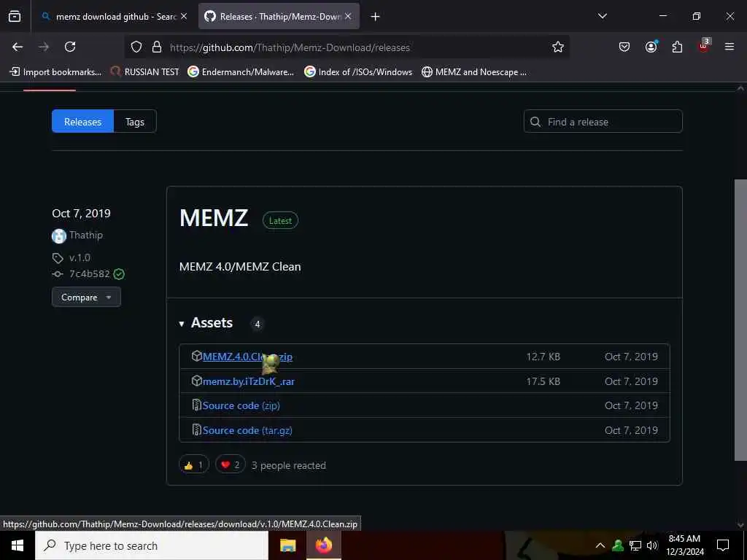Open Extensions puzzle icon
The image size is (747, 560).
click(x=677, y=47)
